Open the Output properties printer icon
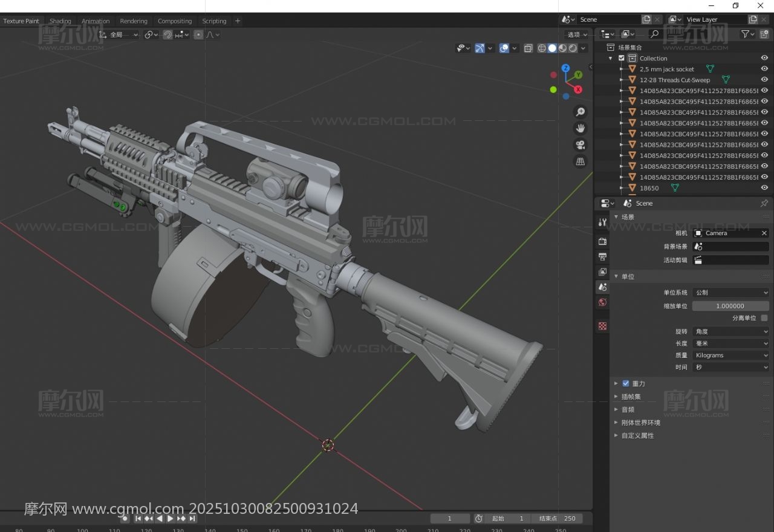The height and width of the screenshot is (532, 774). click(602, 256)
